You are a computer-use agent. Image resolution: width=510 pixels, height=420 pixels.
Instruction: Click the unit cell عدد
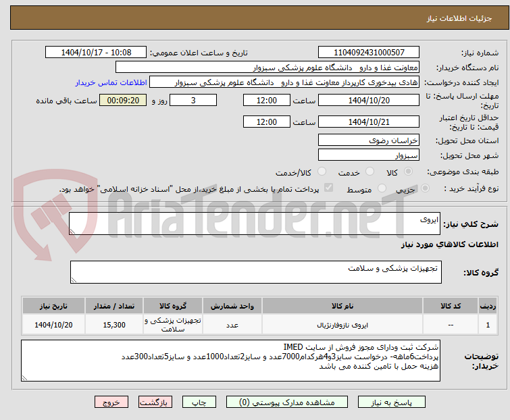pyautogui.click(x=232, y=324)
